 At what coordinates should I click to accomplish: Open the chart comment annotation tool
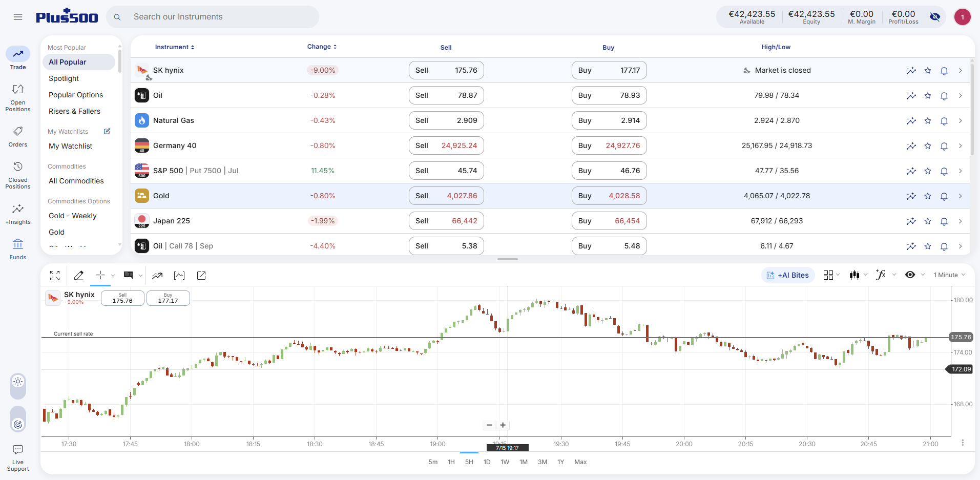click(129, 276)
